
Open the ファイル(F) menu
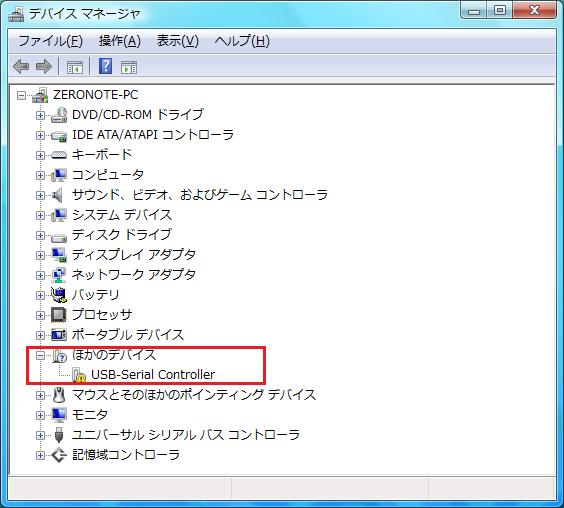(x=50, y=41)
